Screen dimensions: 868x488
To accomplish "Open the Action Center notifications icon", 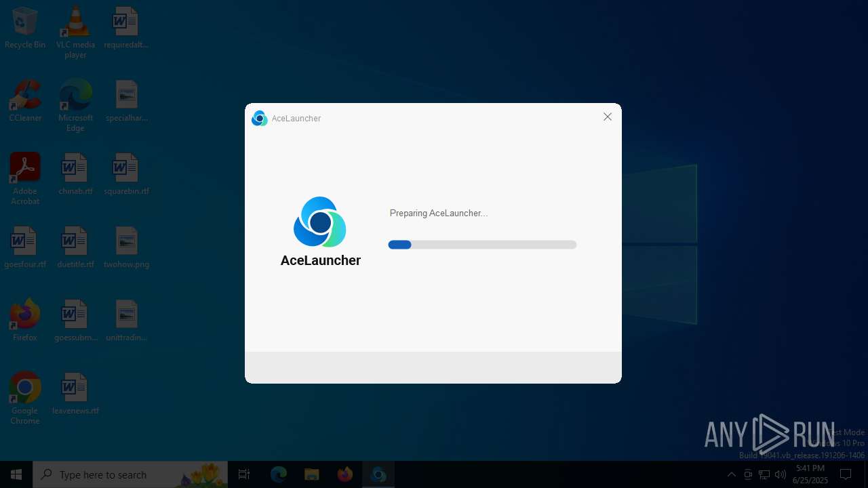I will coord(846,474).
